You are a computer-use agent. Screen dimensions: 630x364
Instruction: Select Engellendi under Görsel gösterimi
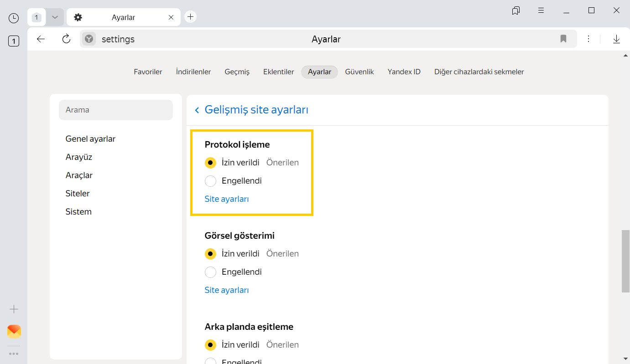210,272
